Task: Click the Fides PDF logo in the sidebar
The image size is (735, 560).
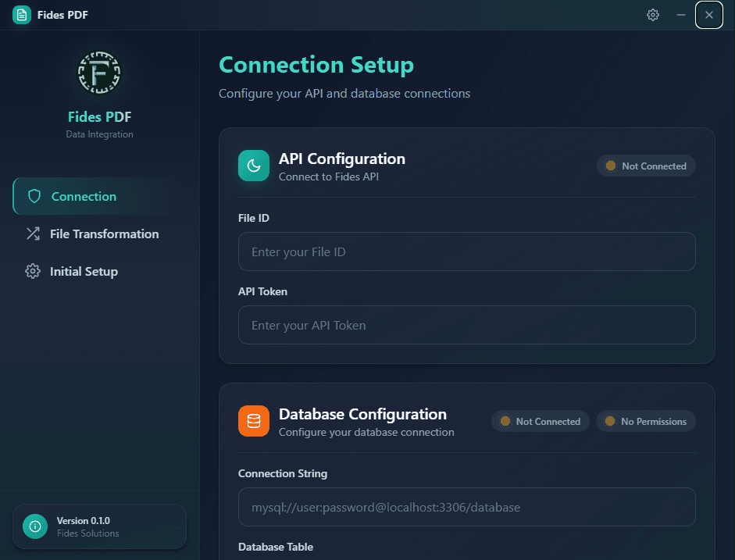Action: tap(99, 72)
